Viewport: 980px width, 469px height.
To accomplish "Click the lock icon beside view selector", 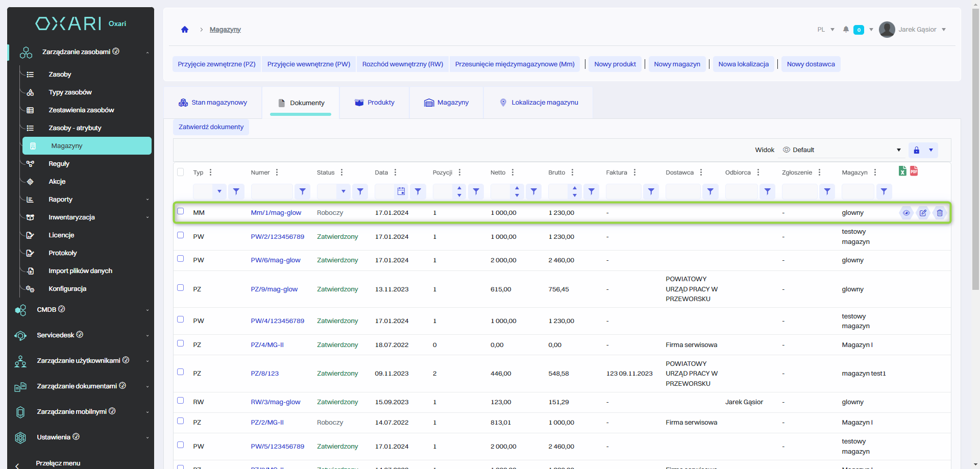I will click(916, 150).
